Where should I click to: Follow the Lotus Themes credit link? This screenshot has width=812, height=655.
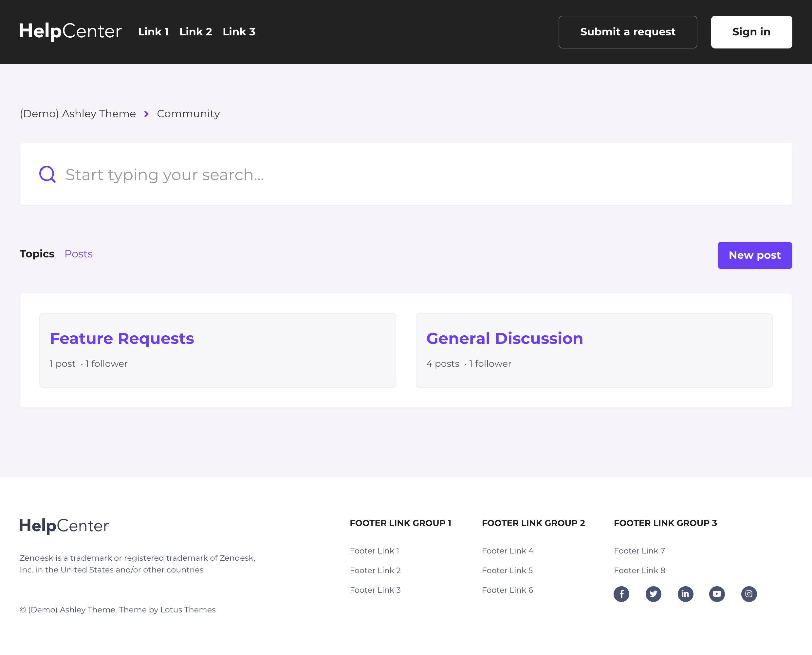[188, 610]
